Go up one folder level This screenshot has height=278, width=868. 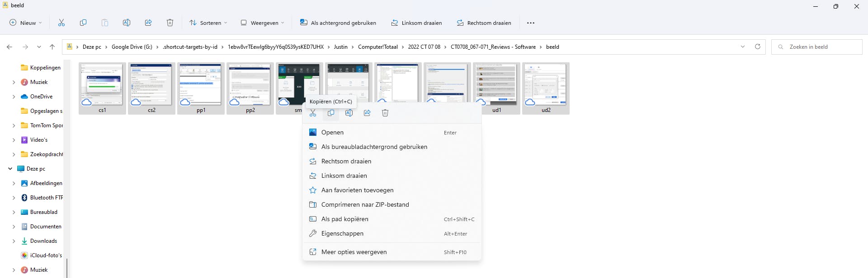tap(52, 47)
